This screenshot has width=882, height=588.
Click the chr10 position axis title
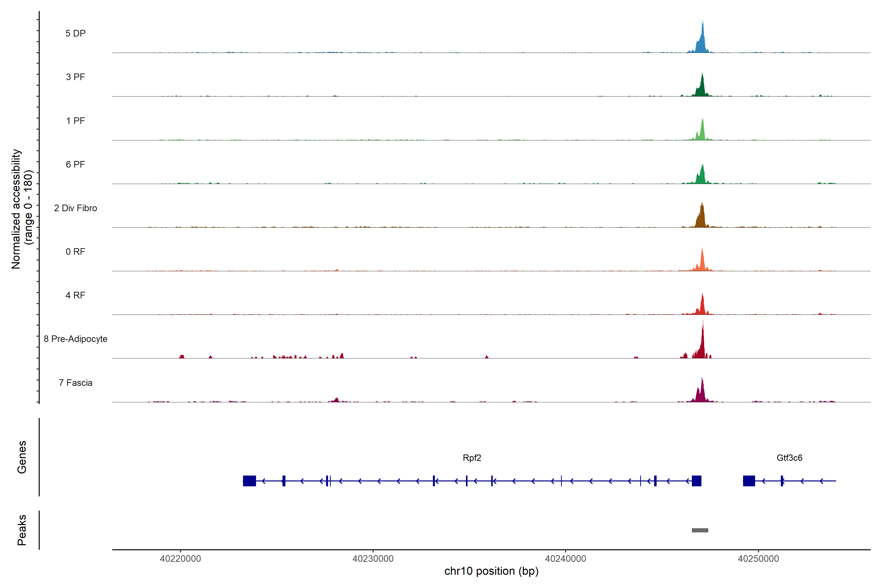[491, 571]
